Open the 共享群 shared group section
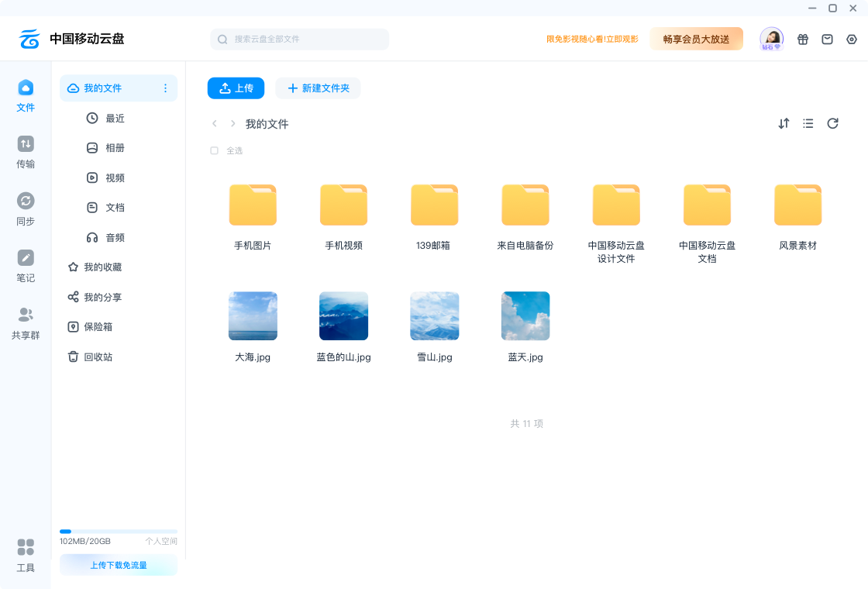The height and width of the screenshot is (589, 868). pos(26,315)
